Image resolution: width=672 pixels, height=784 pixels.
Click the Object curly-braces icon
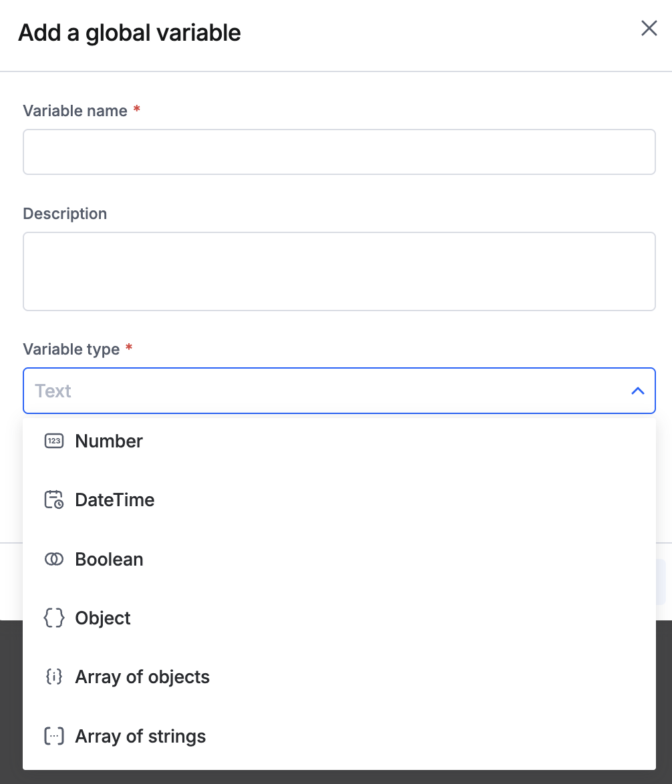pos(53,618)
